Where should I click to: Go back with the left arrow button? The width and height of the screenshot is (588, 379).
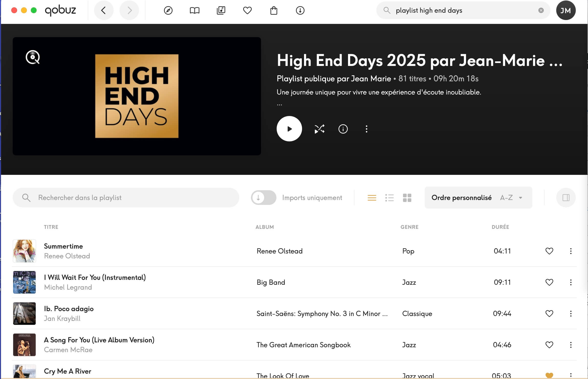pos(104,10)
